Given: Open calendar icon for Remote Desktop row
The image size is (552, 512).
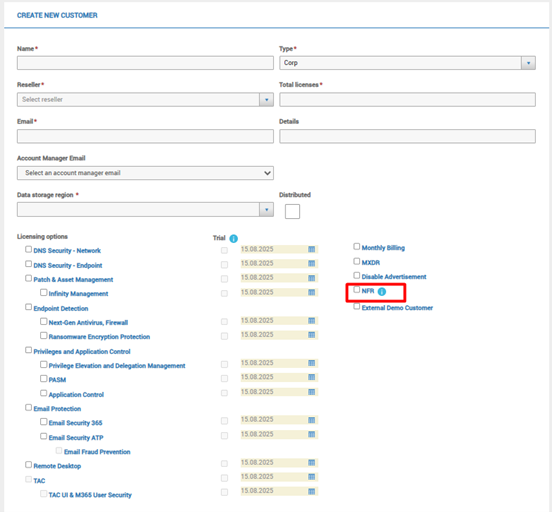Looking at the screenshot, I should pos(312,463).
